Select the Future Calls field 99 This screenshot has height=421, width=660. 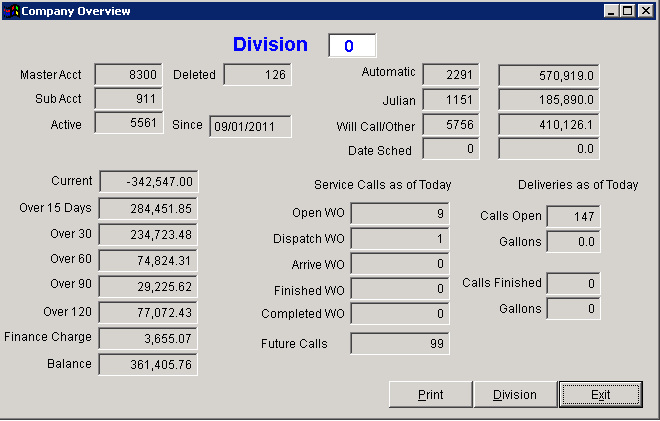400,344
